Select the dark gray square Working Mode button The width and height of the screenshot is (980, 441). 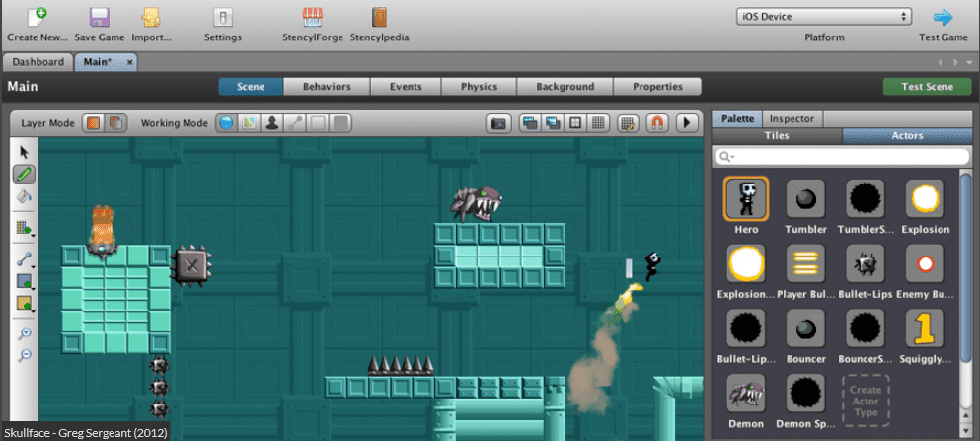click(340, 123)
